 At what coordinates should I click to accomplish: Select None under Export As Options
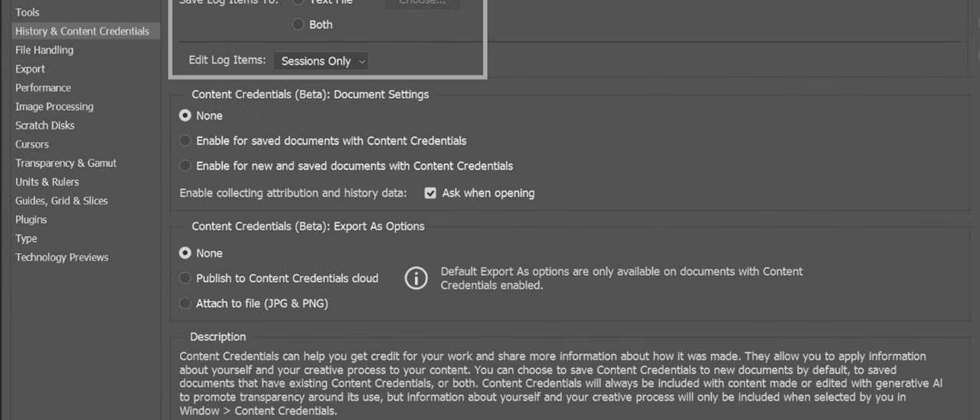pyautogui.click(x=185, y=253)
